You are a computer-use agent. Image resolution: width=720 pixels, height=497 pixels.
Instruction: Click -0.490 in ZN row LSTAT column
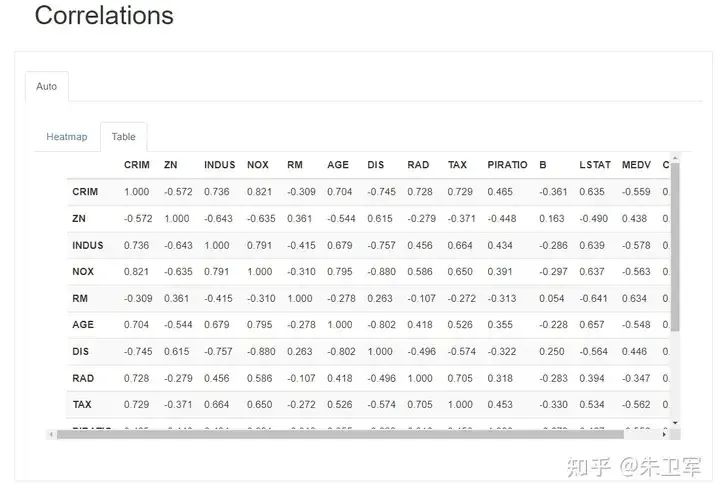pos(593,219)
